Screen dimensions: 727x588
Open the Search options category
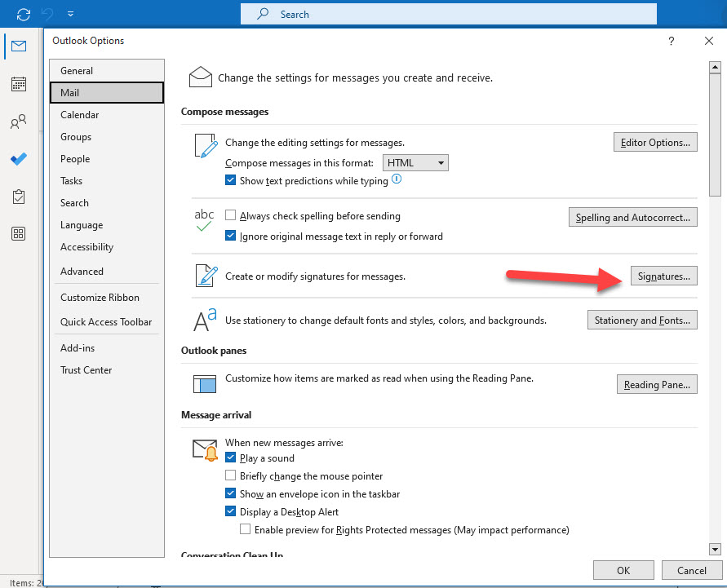tap(107, 203)
